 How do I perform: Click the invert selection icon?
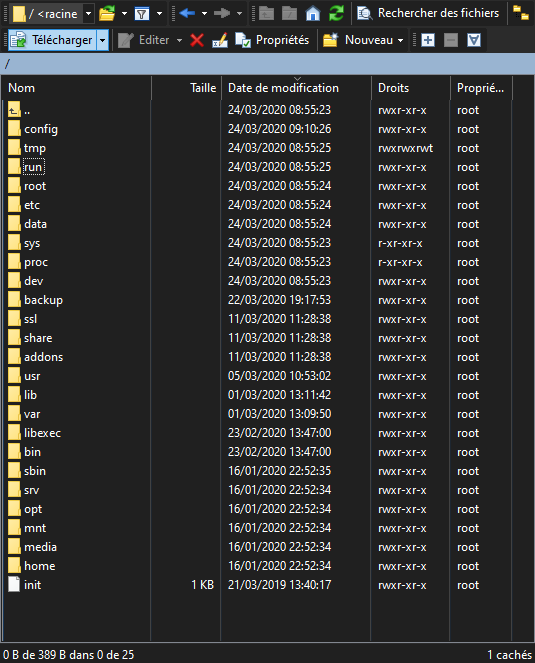474,40
